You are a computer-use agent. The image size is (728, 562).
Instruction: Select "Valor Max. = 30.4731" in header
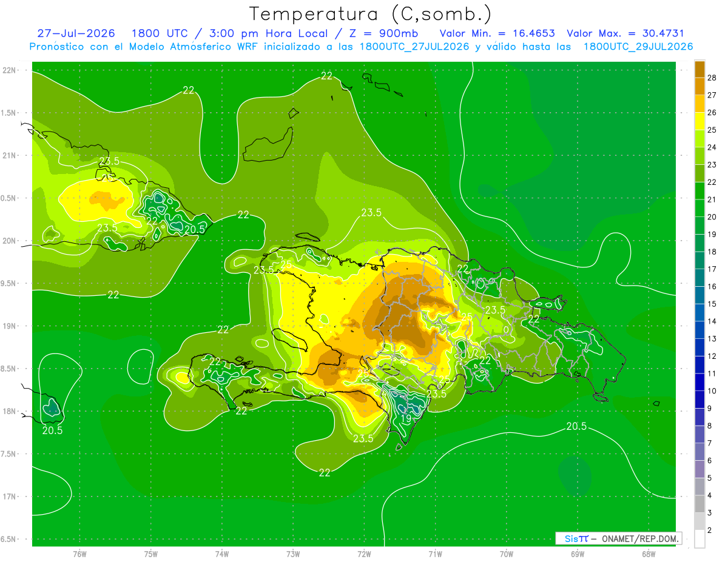pos(624,33)
